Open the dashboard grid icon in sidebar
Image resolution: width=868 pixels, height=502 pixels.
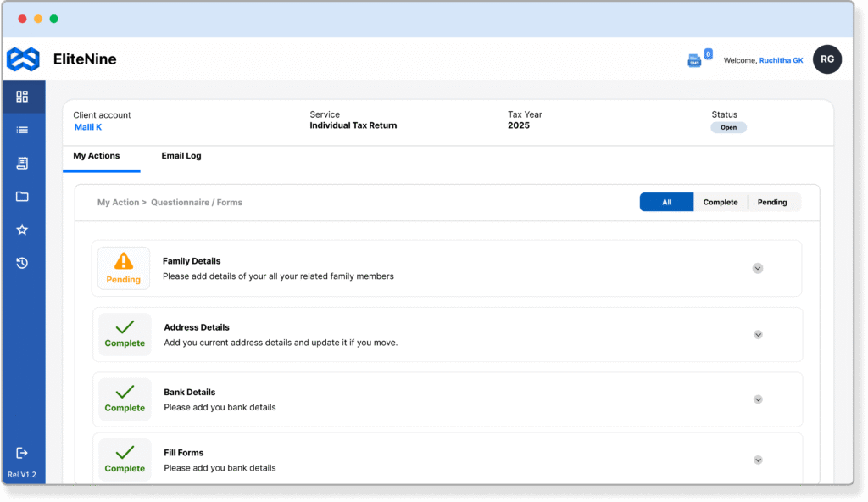[22, 97]
